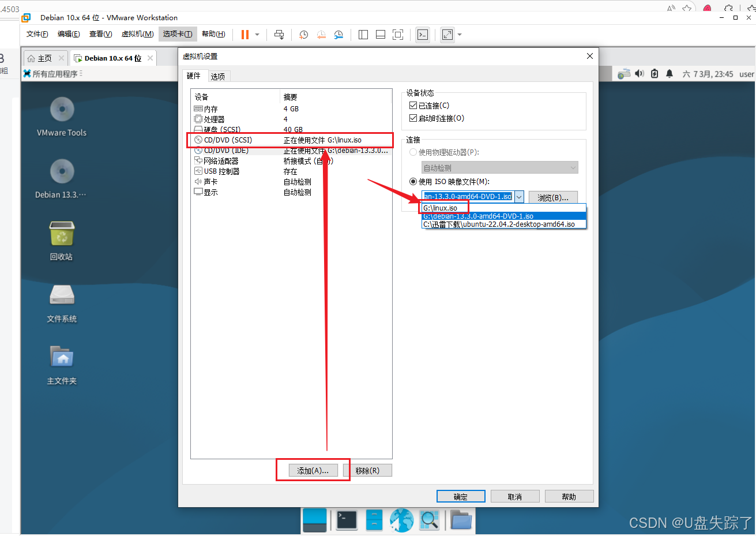
Task: Select the CD/DVD (IDE) device row
Action: [x=292, y=150]
